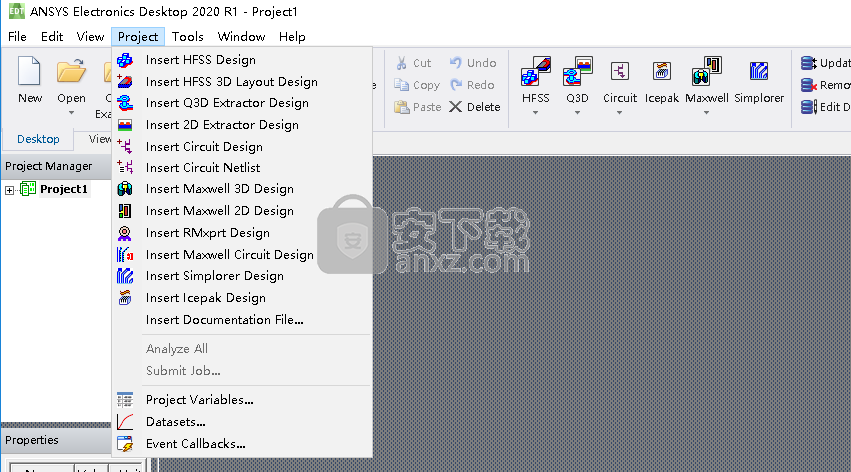
Task: Click the Remove database icon
Action: point(809,85)
